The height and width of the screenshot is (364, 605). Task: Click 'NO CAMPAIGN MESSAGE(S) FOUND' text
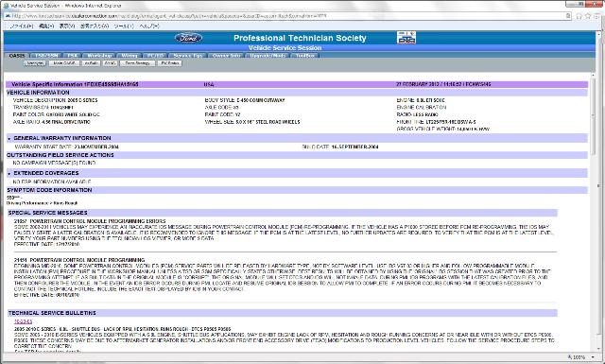54,163
